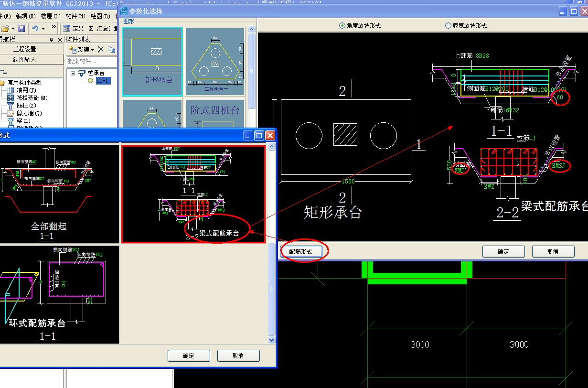Viewport: 588px width, 388px height.
Task: Open the 绘图输入 section
Action: tap(24, 60)
